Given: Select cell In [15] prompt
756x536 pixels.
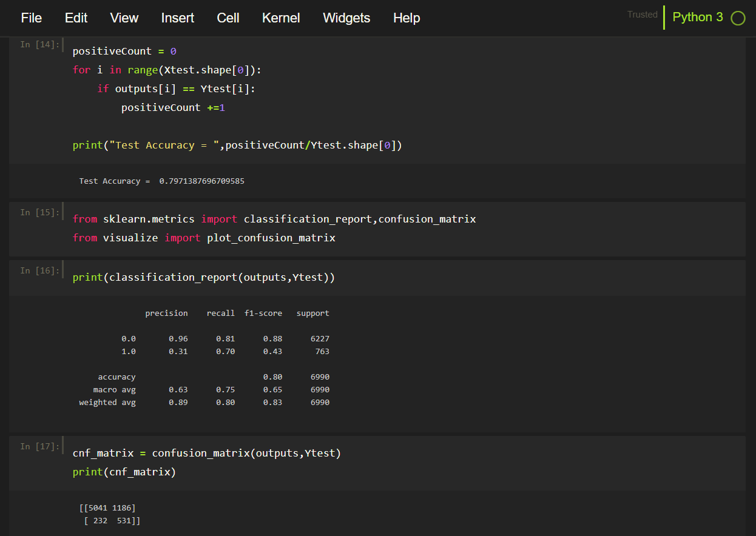Looking at the screenshot, I should [40, 212].
